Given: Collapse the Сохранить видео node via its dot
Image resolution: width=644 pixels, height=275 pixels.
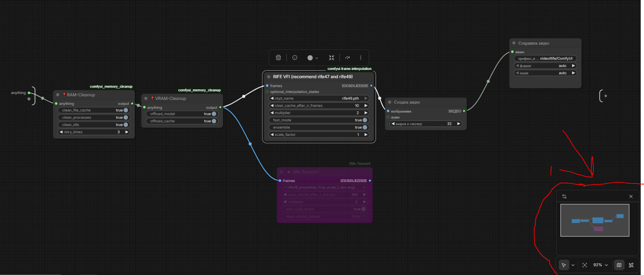Looking at the screenshot, I should [514, 43].
